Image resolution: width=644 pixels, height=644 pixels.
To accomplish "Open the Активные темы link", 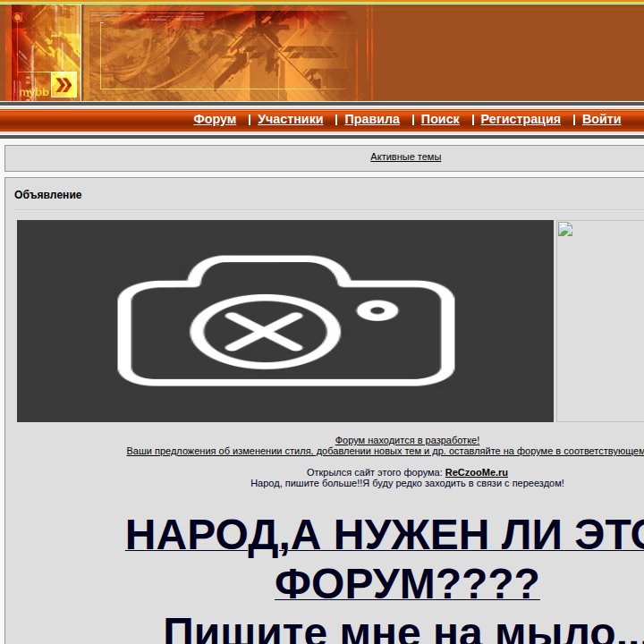I will [x=406, y=157].
